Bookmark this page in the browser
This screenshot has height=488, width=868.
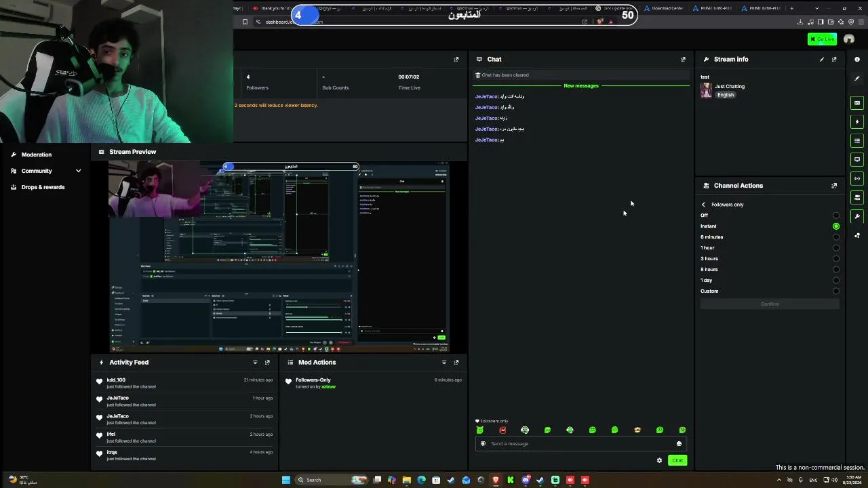tap(245, 22)
